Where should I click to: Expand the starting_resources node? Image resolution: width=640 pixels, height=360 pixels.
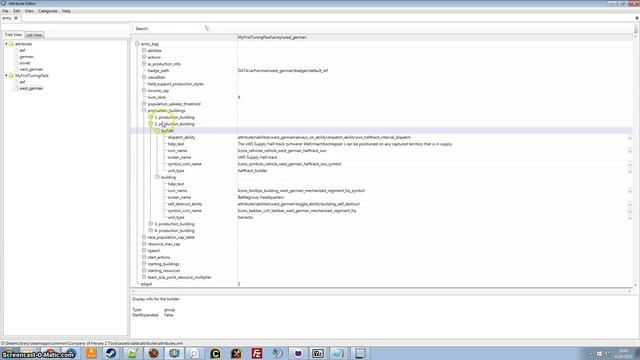pos(144,271)
